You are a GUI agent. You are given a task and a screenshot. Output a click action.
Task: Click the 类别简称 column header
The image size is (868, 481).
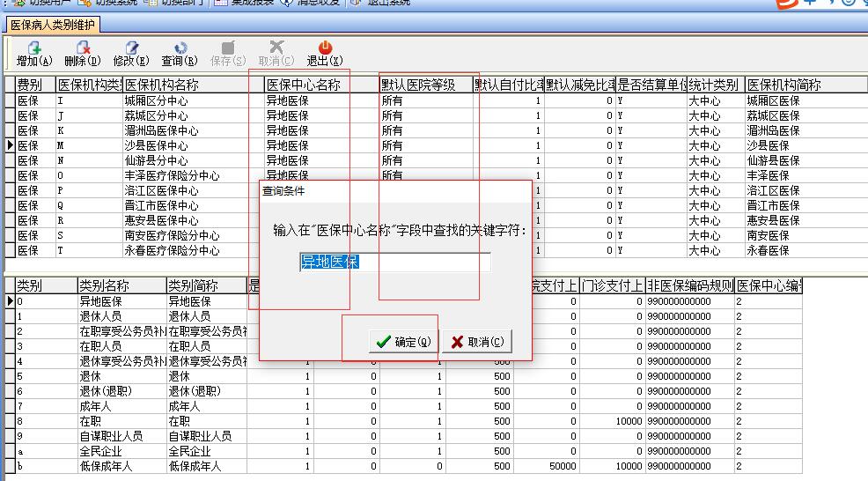(x=207, y=286)
